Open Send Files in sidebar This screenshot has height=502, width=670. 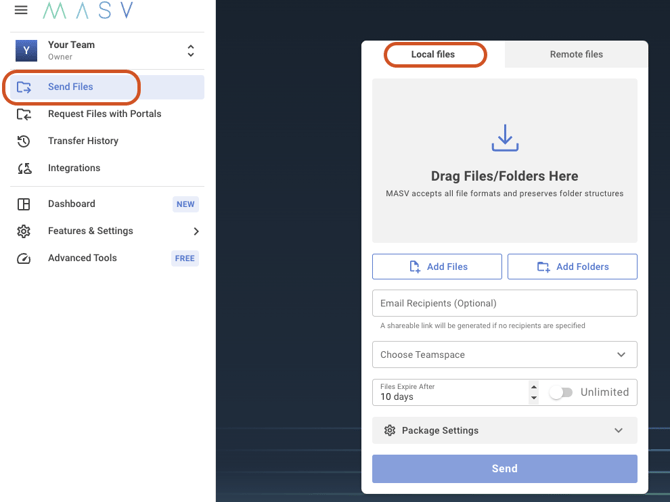tap(107, 87)
